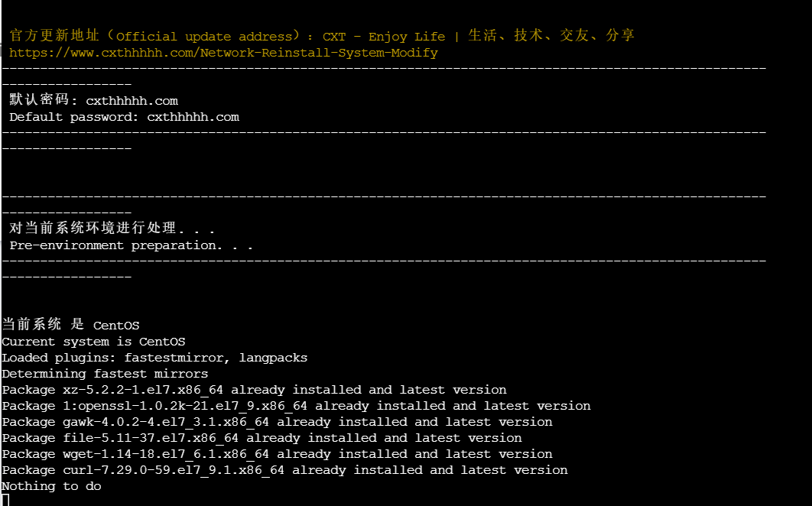812x506 pixels.
Task: Click the "Default password: cxthhhhh.com" line
Action: click(124, 117)
